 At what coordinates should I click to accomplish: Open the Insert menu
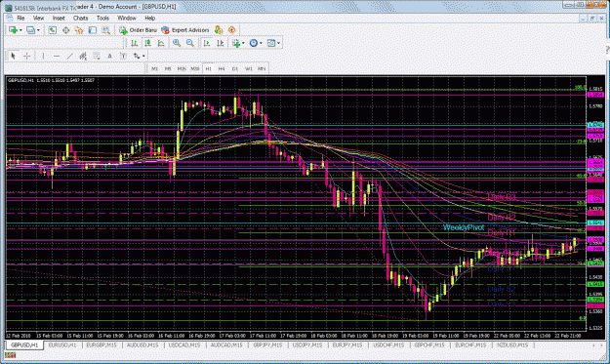pyautogui.click(x=59, y=18)
